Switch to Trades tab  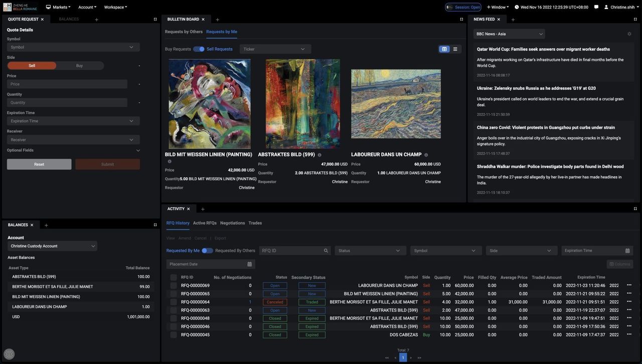255,223
